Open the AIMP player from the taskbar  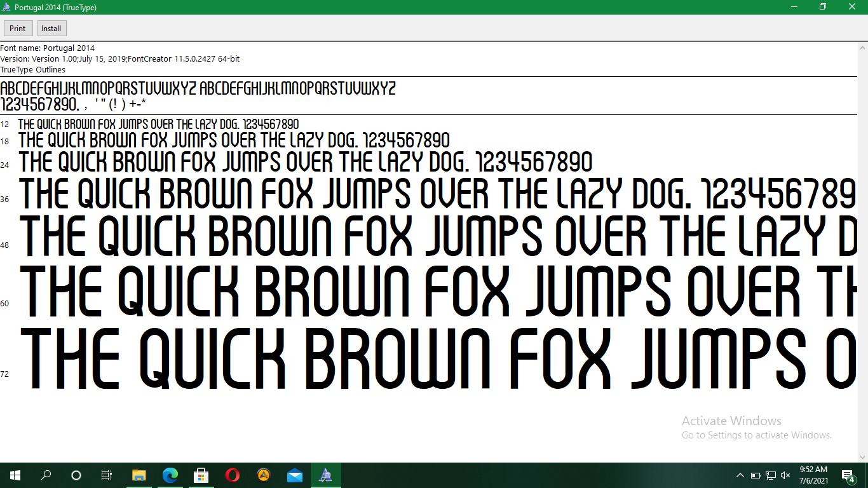coord(263,475)
